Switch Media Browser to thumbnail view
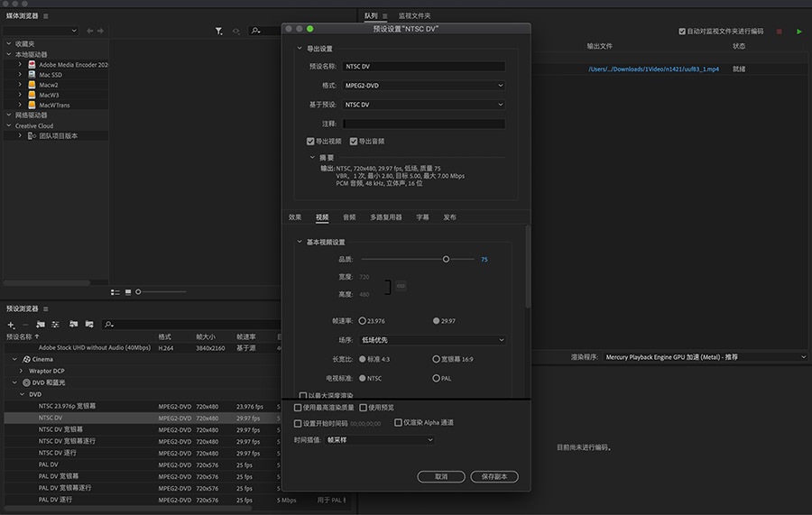The height and width of the screenshot is (515, 812). tap(128, 292)
